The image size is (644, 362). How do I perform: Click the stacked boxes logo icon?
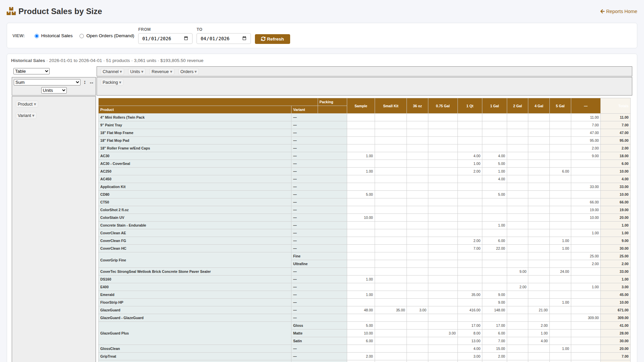11,11
